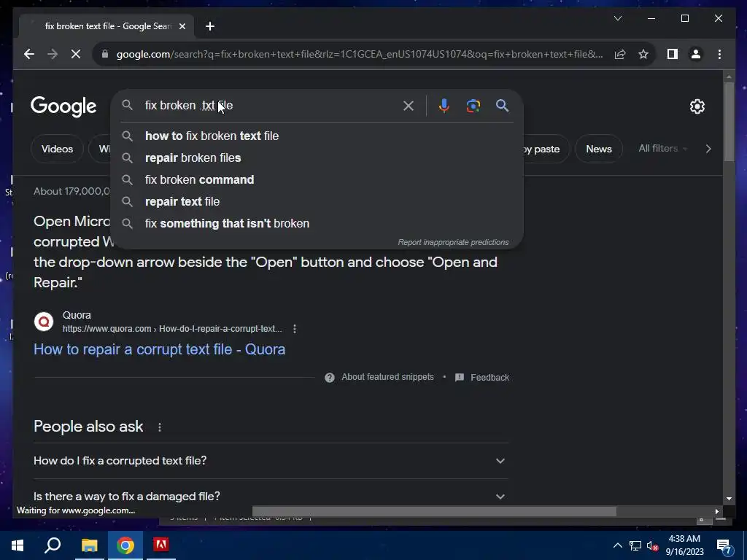Filter results by News
747x560 pixels.
click(599, 149)
